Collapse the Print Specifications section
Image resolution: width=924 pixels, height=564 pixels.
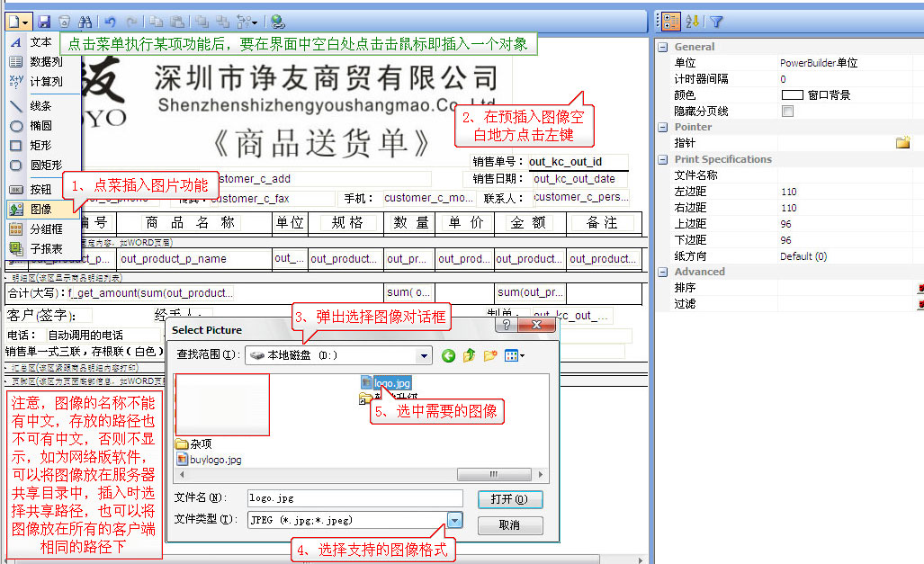(x=663, y=159)
